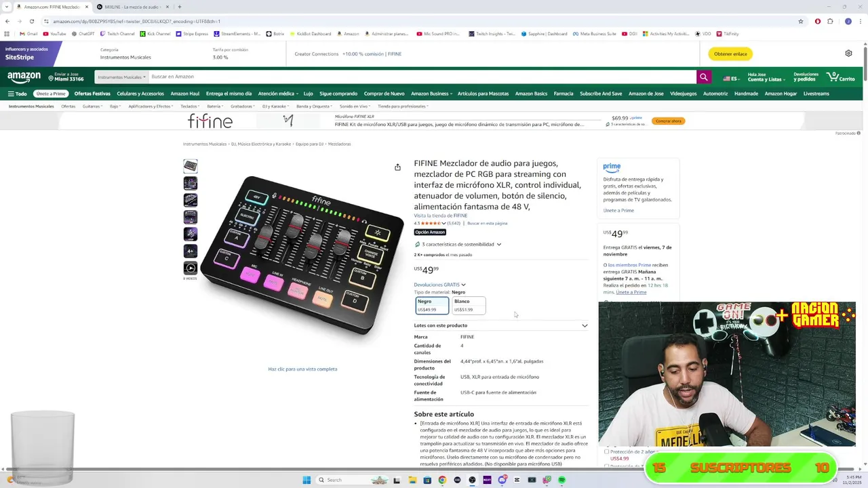
Task: Expand Lotes con este producto section
Action: pos(501,325)
